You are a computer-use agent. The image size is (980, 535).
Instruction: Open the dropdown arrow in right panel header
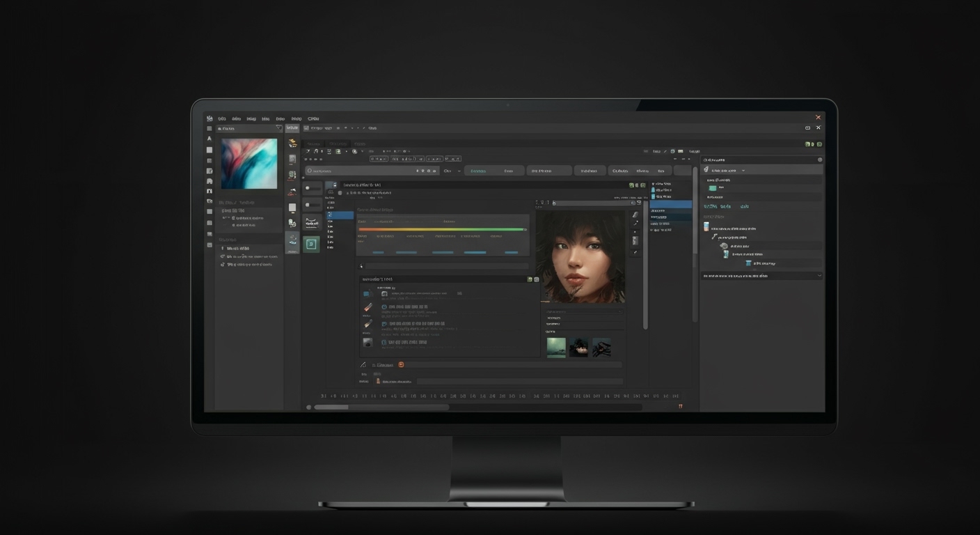[743, 170]
